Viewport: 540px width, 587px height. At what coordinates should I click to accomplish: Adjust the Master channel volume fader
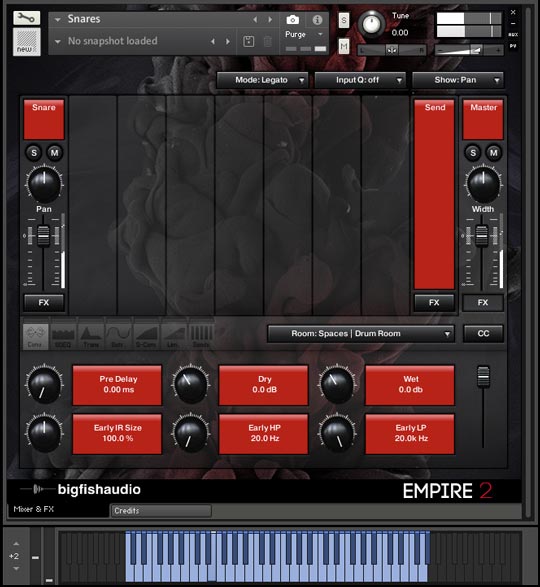[x=482, y=236]
